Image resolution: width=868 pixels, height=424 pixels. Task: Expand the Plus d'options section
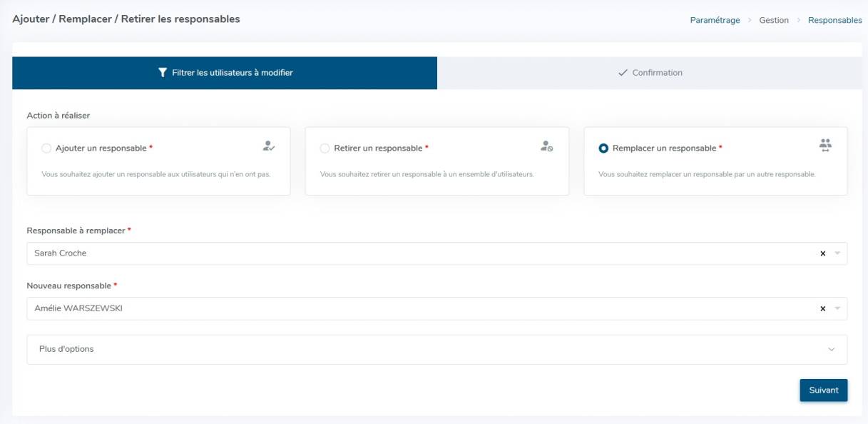436,350
